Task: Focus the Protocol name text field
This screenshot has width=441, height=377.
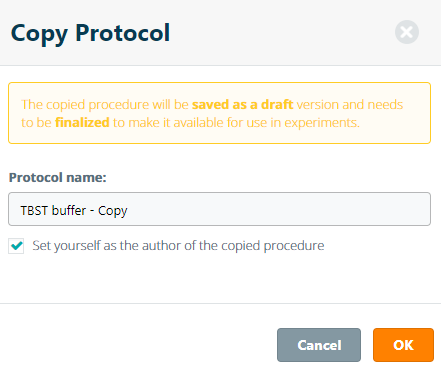Action: [219, 209]
